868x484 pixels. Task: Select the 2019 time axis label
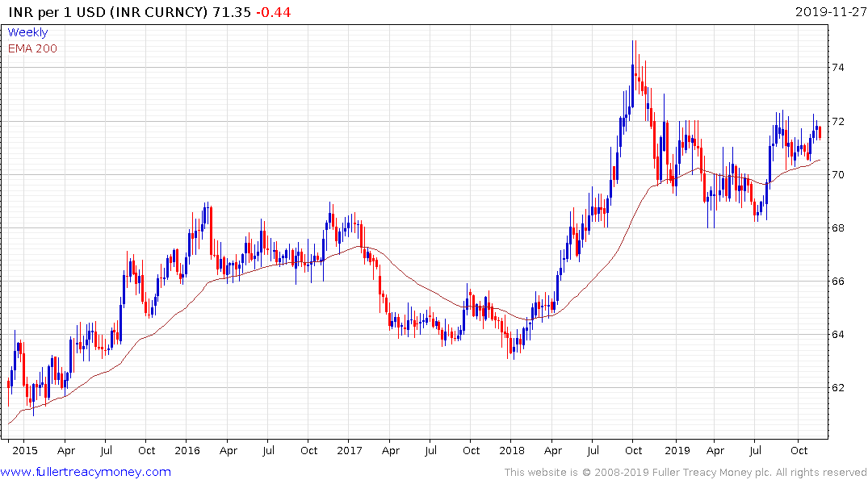(677, 450)
